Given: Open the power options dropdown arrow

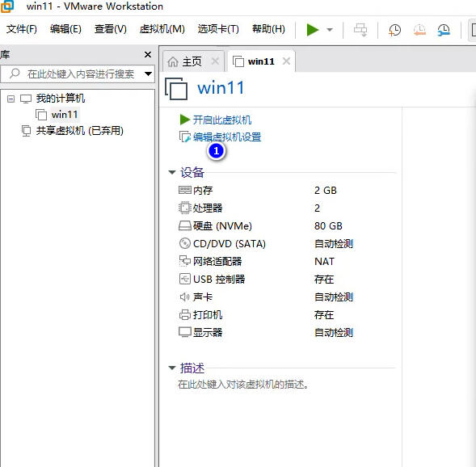Looking at the screenshot, I should click(330, 30).
